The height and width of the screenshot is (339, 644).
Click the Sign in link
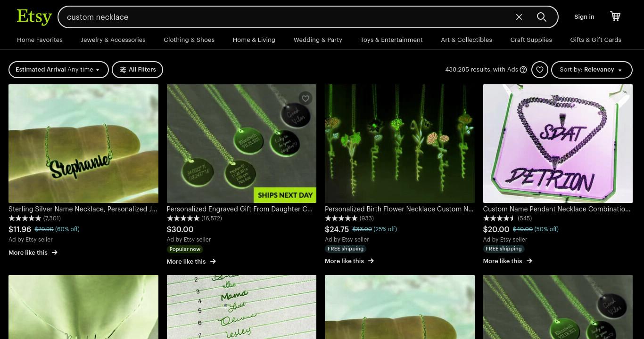(584, 17)
